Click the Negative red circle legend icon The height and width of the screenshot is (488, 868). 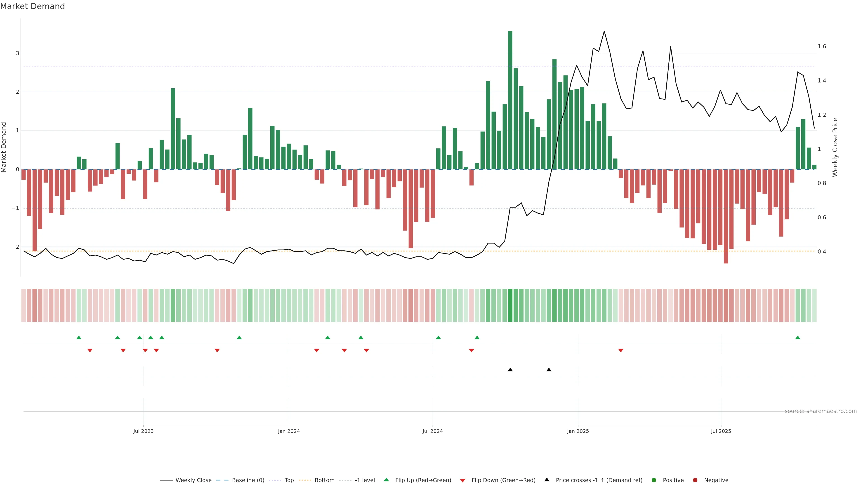click(x=695, y=480)
